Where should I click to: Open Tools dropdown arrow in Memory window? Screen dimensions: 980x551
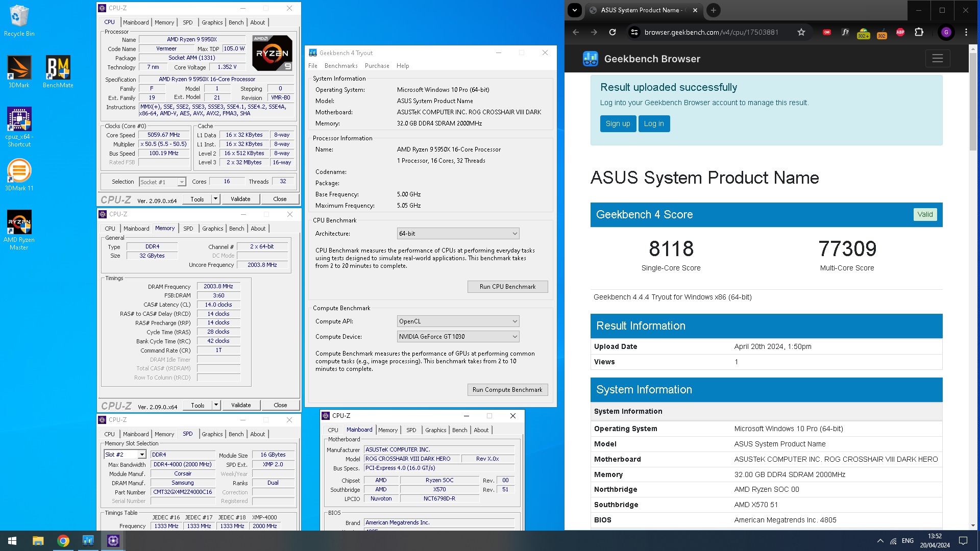point(216,405)
